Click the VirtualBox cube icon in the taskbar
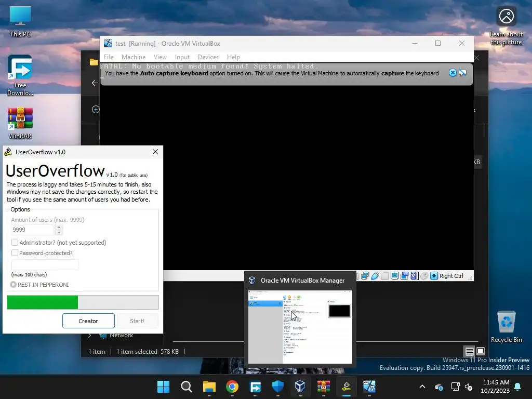Viewport: 532px width, 399px height. (x=300, y=387)
